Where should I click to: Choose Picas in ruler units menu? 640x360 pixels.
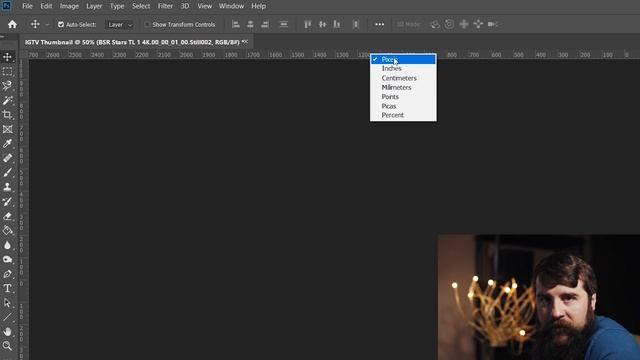(x=403, y=106)
